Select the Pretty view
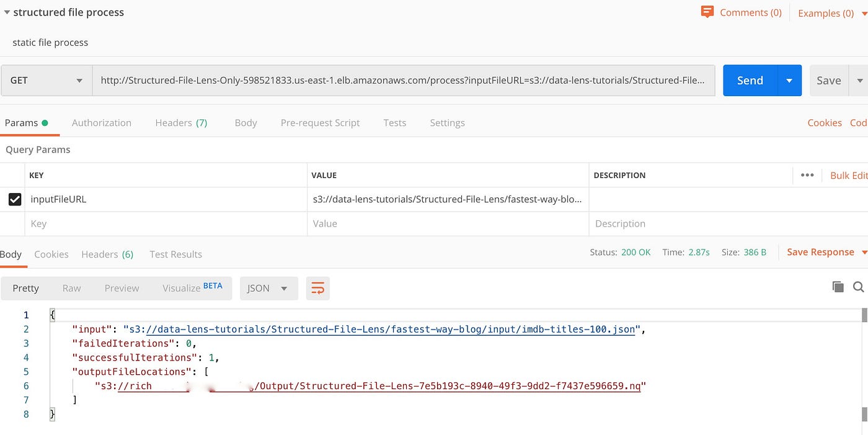Image resolution: width=868 pixels, height=435 pixels. point(26,288)
